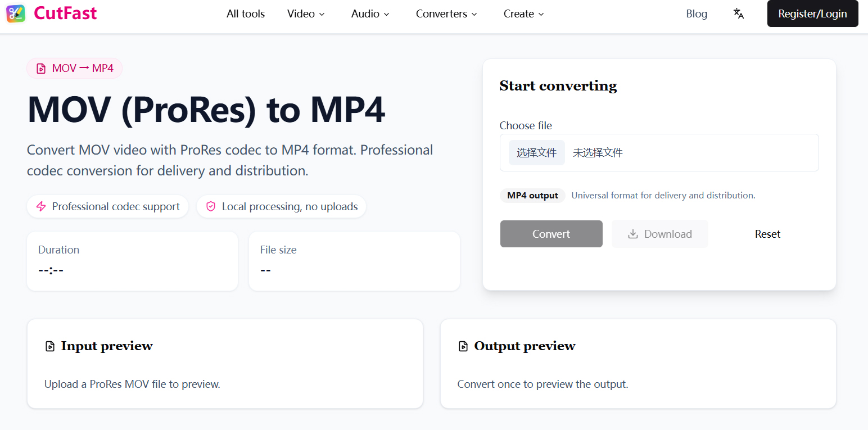Viewport: 868px width, 430px height.
Task: Click the document icon beside Input preview
Action: coord(50,346)
